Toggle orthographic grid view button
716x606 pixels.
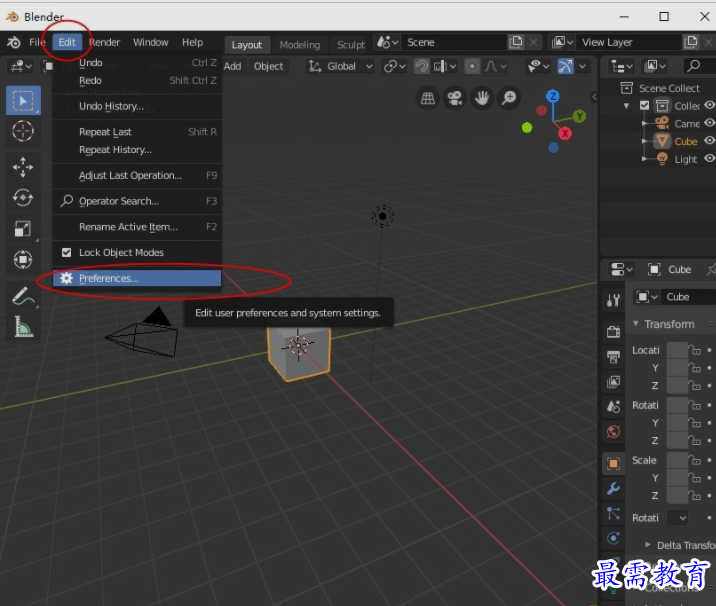tap(428, 98)
